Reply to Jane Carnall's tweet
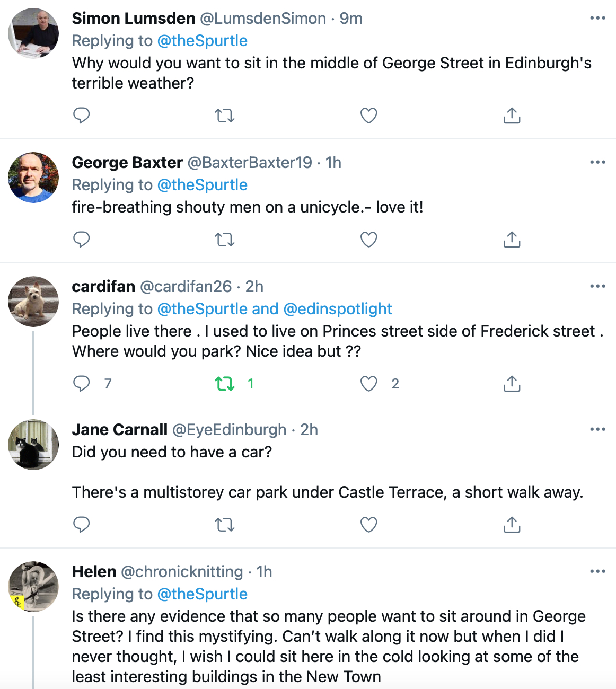 tap(81, 525)
